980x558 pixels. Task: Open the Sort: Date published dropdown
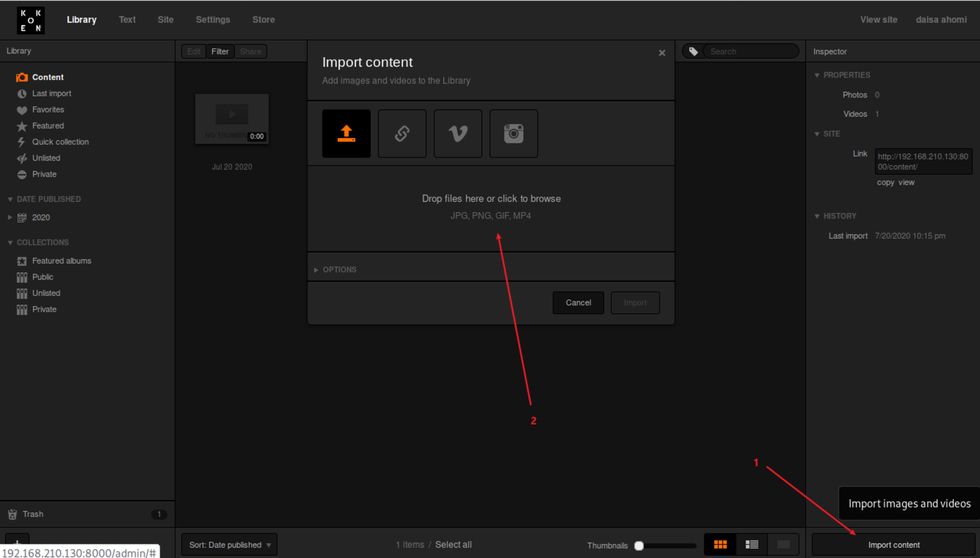[x=229, y=545]
